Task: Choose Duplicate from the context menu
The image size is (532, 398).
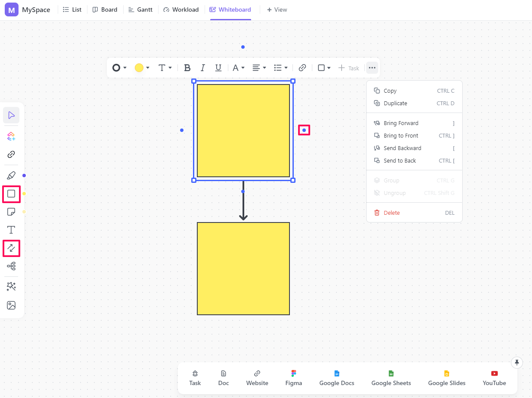Action: [x=395, y=103]
